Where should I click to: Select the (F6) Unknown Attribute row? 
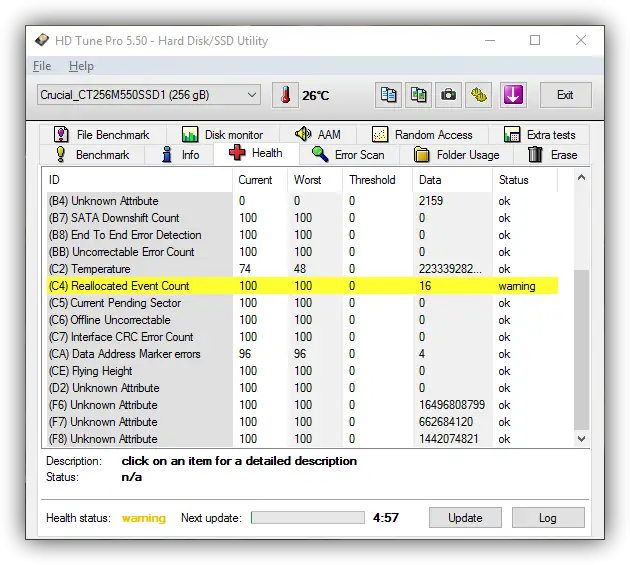point(302,405)
